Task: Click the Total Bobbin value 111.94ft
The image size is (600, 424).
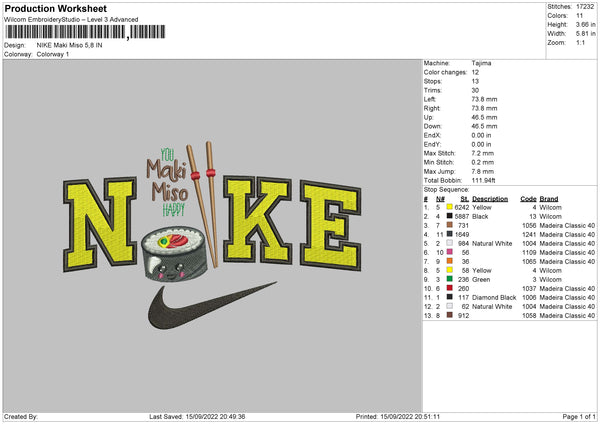Action: tap(483, 180)
